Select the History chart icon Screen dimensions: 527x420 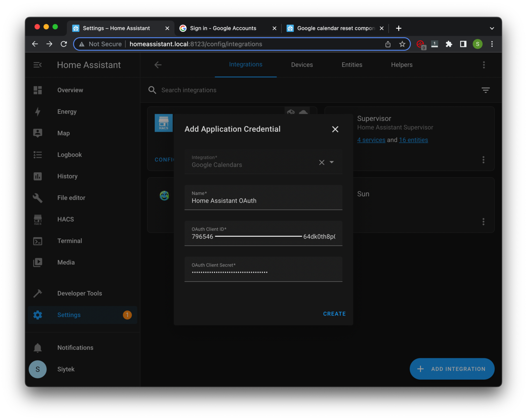click(x=37, y=176)
